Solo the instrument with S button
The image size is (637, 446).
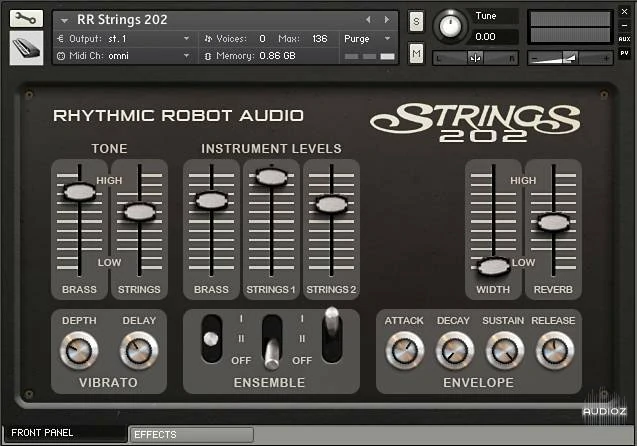tap(416, 21)
